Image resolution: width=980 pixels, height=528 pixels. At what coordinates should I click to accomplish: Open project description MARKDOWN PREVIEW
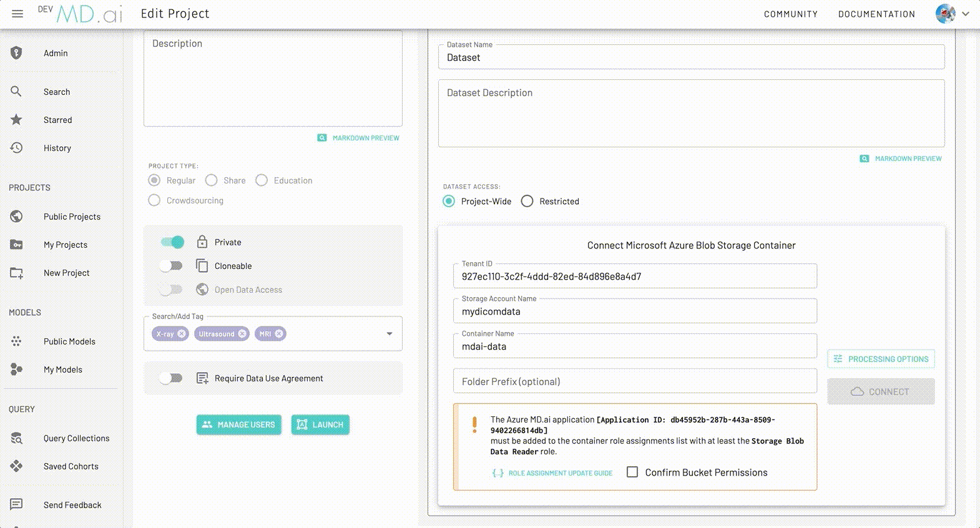point(358,138)
